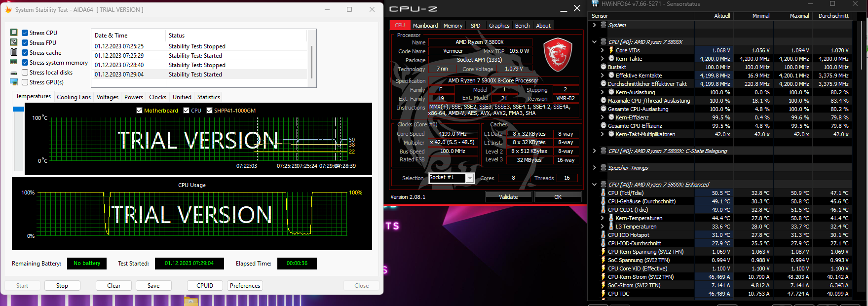Click the CPU IOD Hotspot thermometer icon
The width and height of the screenshot is (868, 306).
604,235
